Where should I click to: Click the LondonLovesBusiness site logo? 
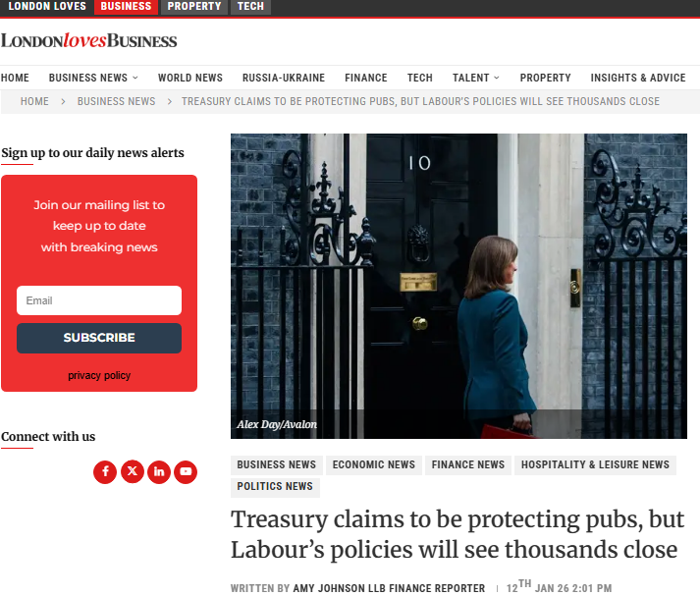tap(88, 40)
